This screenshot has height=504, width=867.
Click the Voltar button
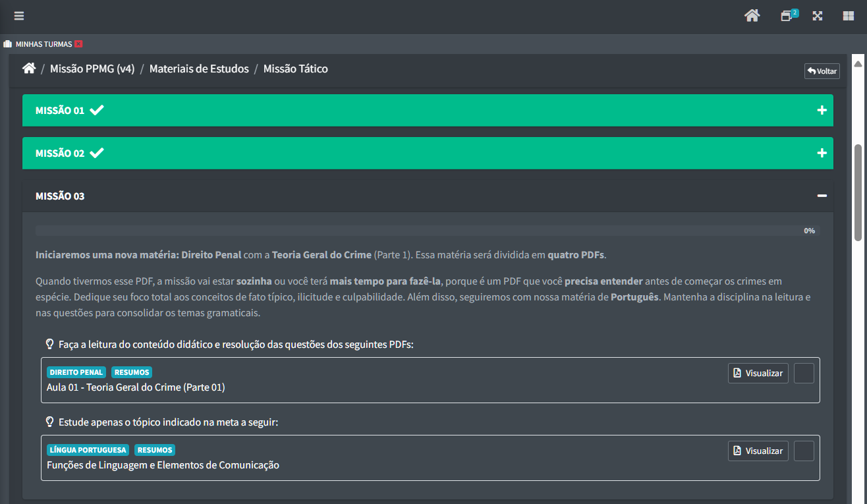(x=822, y=71)
